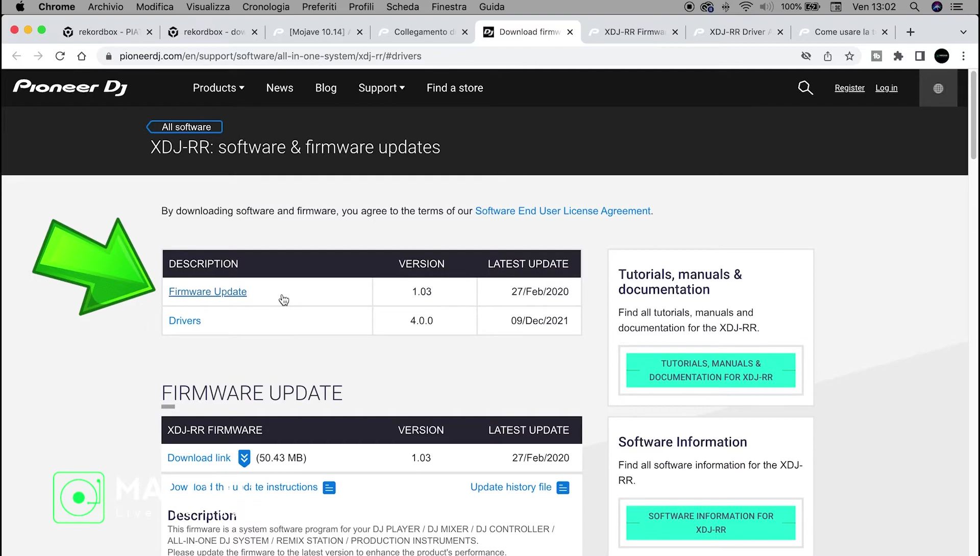Click the crossed-eye tracking icon in address bar
The image size is (980, 556).
806,56
